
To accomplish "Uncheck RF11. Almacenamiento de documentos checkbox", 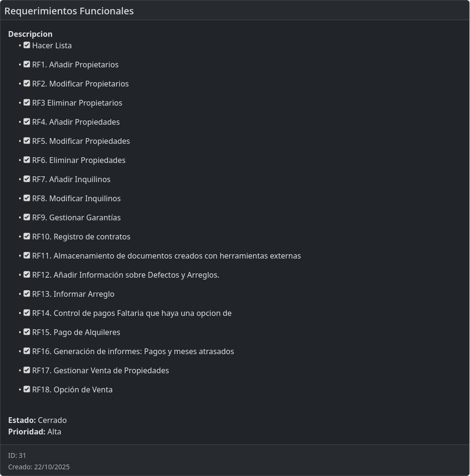I will [27, 256].
